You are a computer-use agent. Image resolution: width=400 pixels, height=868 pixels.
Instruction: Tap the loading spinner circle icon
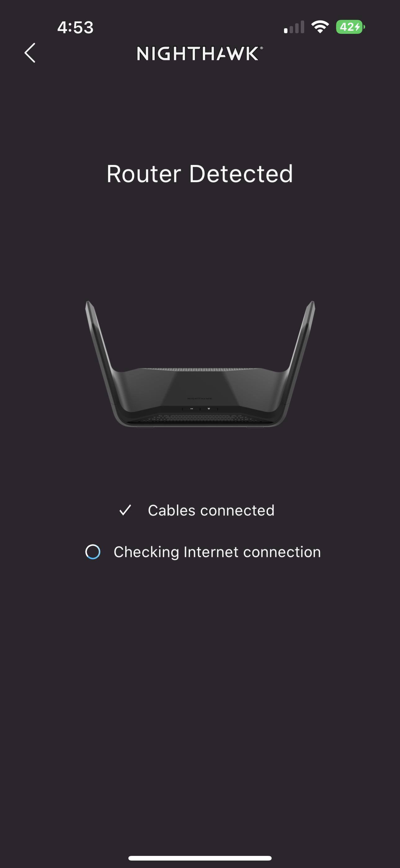[93, 552]
